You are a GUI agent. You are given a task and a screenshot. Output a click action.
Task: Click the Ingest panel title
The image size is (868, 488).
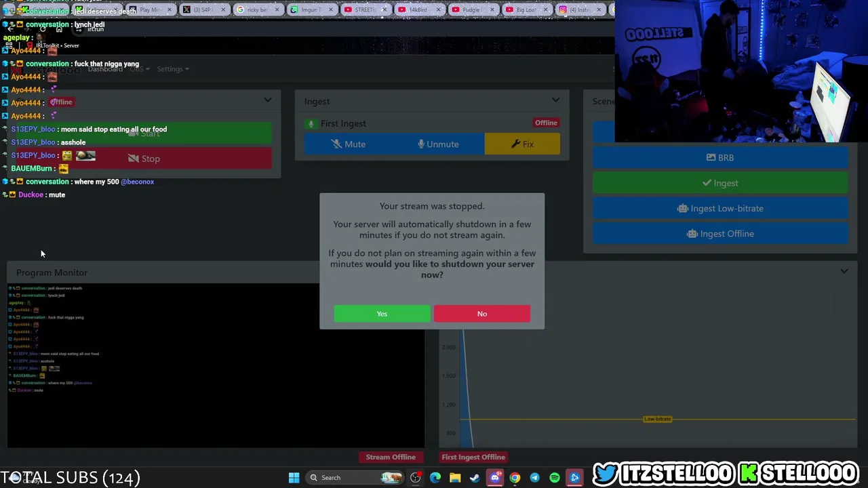click(x=317, y=101)
